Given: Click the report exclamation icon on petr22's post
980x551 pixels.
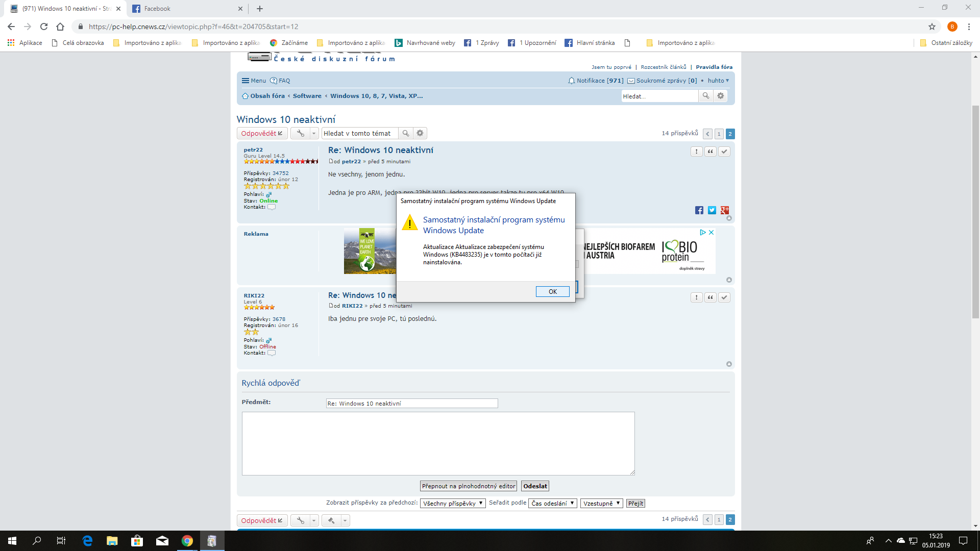Looking at the screenshot, I should [696, 152].
